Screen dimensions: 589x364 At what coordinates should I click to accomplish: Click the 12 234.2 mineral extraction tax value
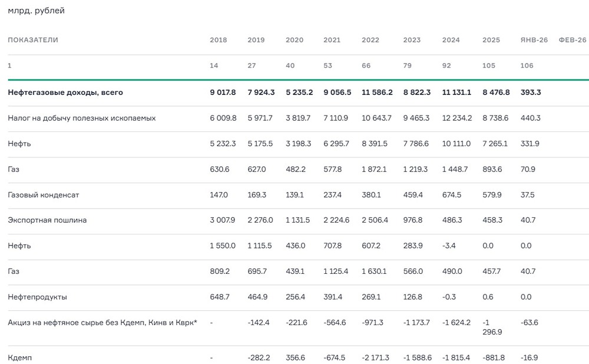point(456,117)
